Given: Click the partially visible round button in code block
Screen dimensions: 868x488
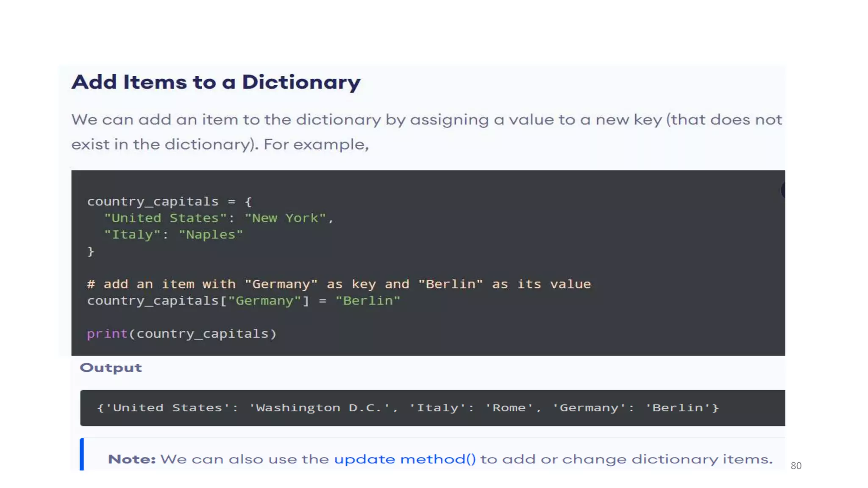Looking at the screenshot, I should pyautogui.click(x=783, y=190).
